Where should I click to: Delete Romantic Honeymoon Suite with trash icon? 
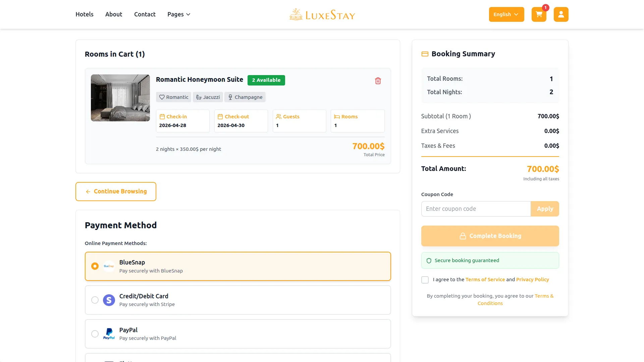click(x=378, y=81)
